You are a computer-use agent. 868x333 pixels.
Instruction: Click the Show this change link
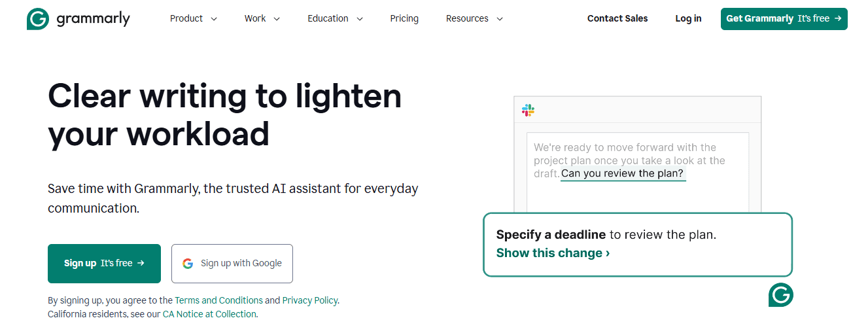(553, 253)
